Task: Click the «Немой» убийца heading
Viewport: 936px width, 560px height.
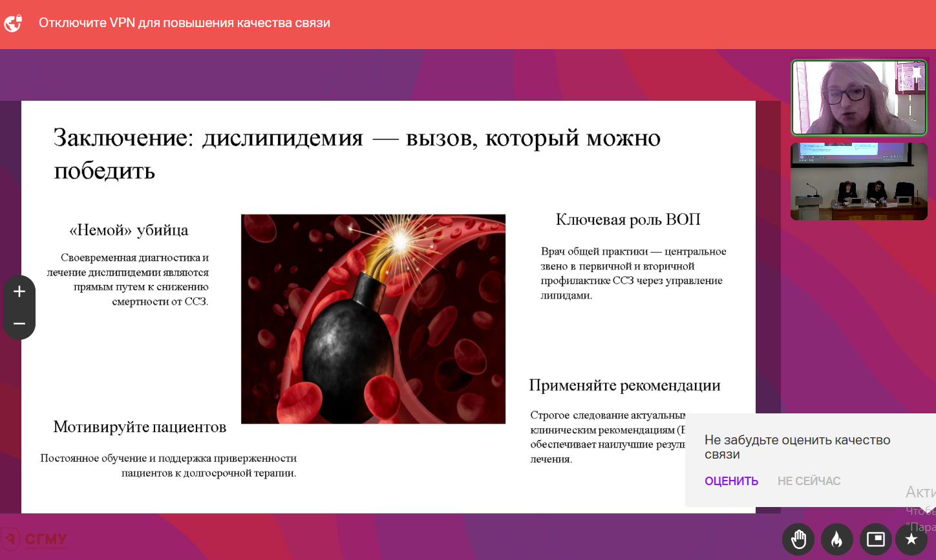Action: coord(129,231)
